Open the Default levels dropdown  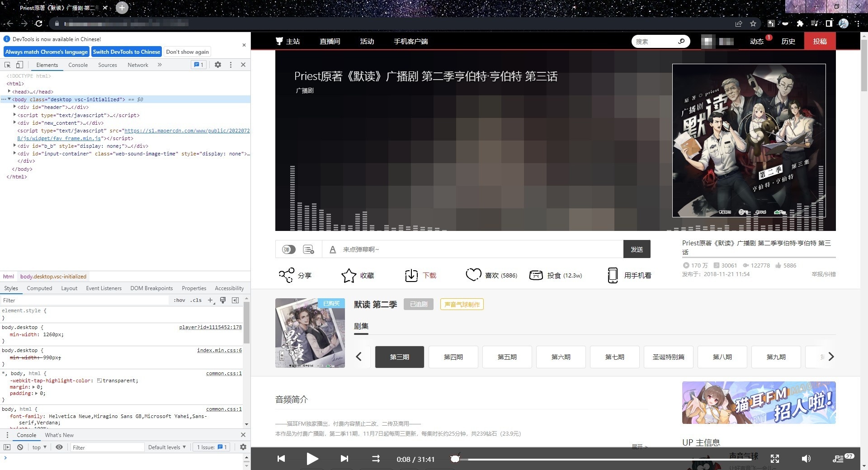[167, 447]
